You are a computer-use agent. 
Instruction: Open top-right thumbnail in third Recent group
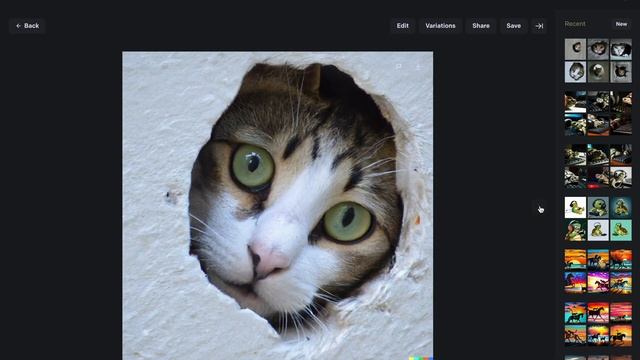(x=621, y=154)
